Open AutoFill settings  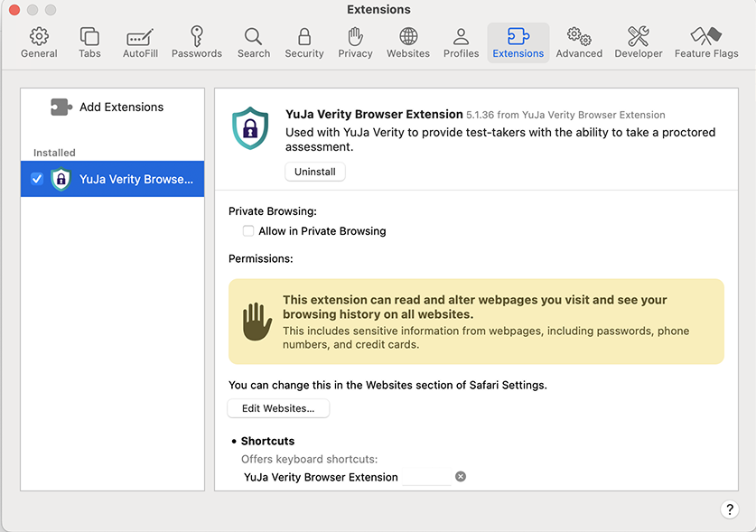point(140,43)
